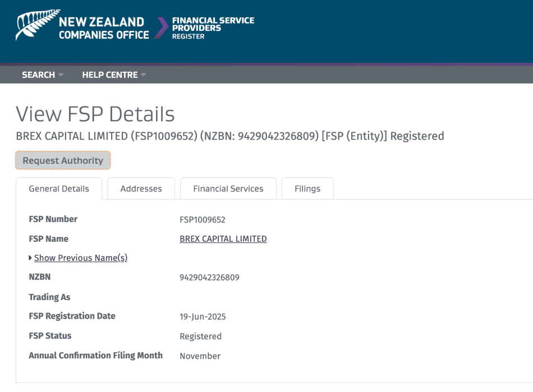Screen dimensions: 533x392
Task: Click the FSP Name label
Action: (x=49, y=239)
